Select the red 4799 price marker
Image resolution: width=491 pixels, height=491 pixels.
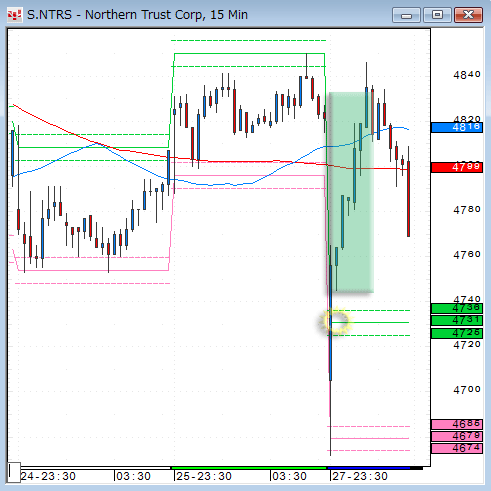457,167
